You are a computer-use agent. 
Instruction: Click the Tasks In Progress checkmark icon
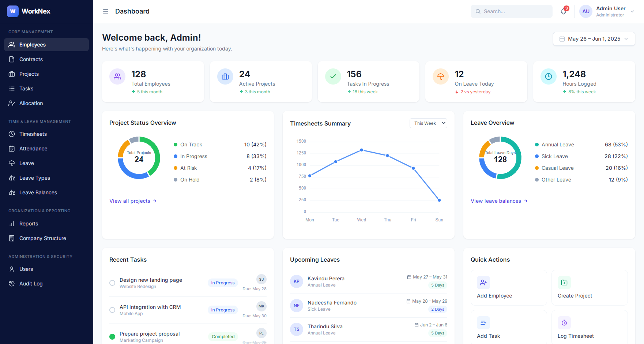click(333, 76)
